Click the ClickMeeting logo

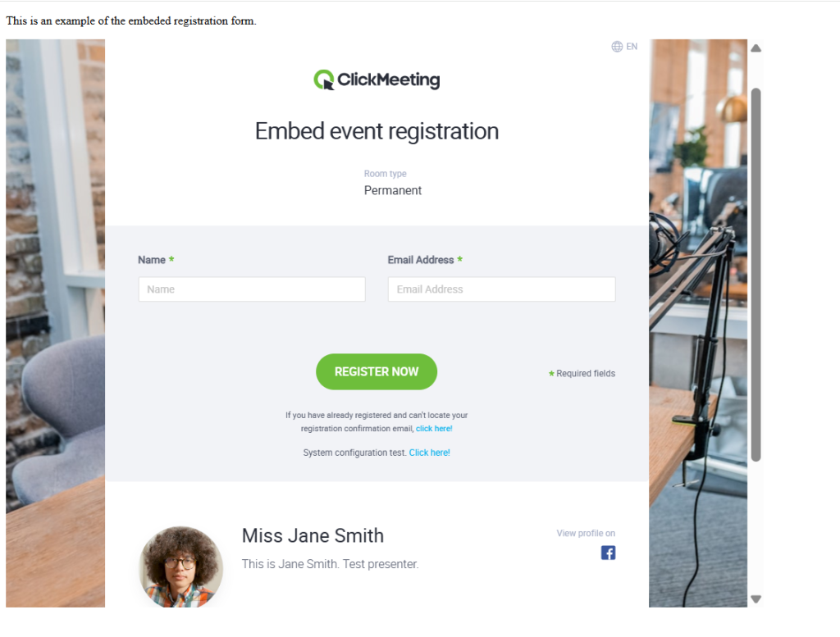click(377, 80)
